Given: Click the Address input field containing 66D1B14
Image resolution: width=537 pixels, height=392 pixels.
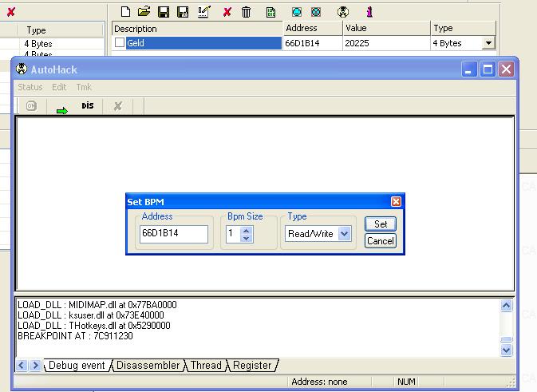Looking at the screenshot, I should [173, 234].
